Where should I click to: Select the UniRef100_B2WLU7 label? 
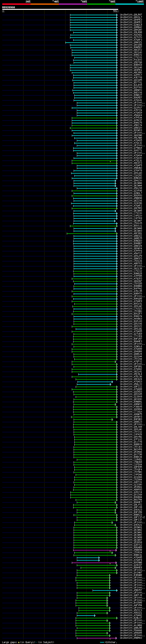pyautogui.click(x=131, y=618)
